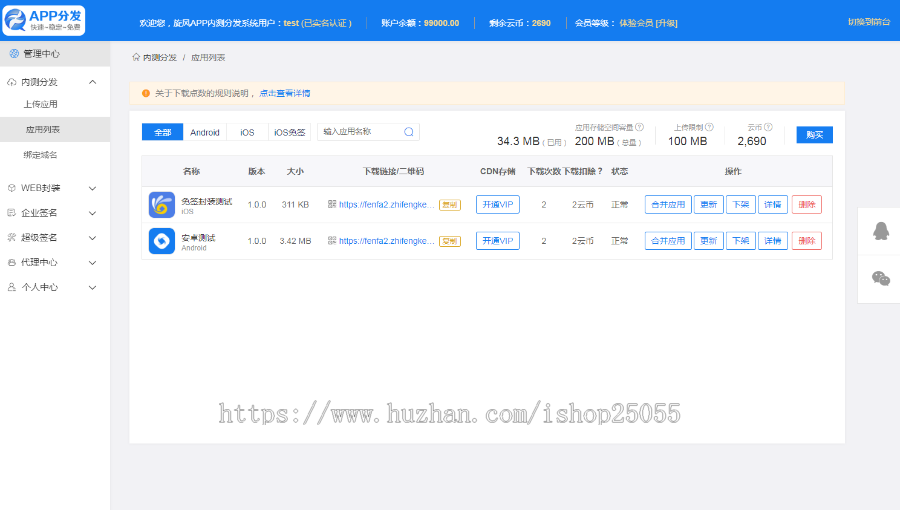
Task: Click the 311 KB size cell
Action: click(x=295, y=204)
